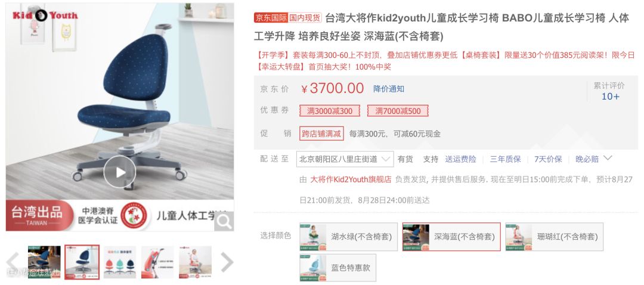Select the 湖水绿(不含椅套) color option
Viewport: 644px width, 285px height.
tap(348, 237)
